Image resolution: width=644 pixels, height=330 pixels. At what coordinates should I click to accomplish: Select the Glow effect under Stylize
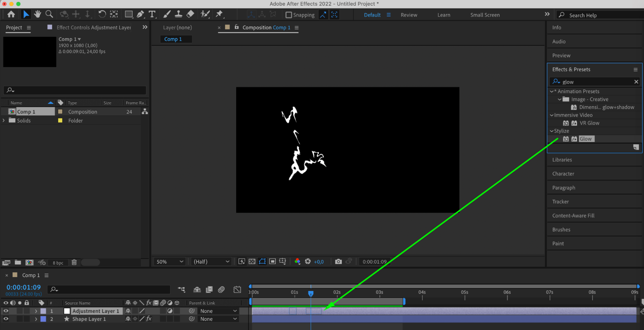[585, 139]
